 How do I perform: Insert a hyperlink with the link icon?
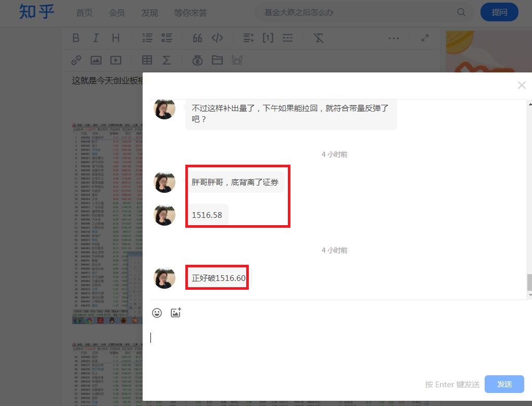click(x=76, y=60)
